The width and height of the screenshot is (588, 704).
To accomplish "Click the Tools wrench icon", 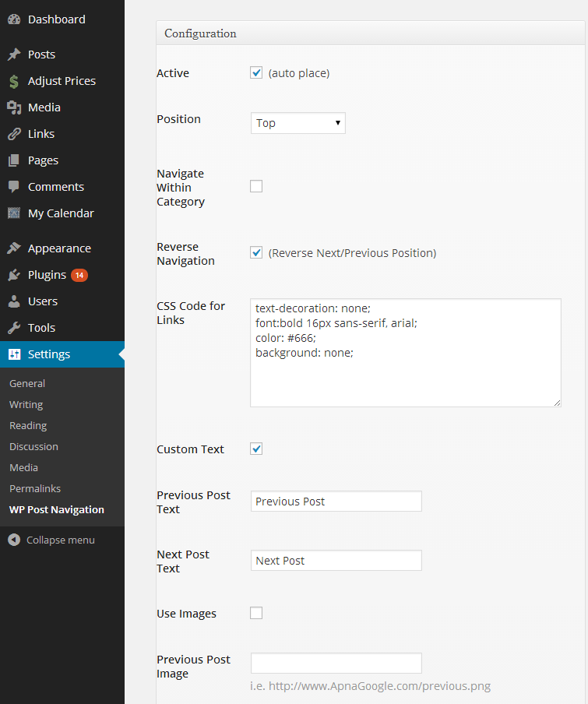I will (14, 328).
